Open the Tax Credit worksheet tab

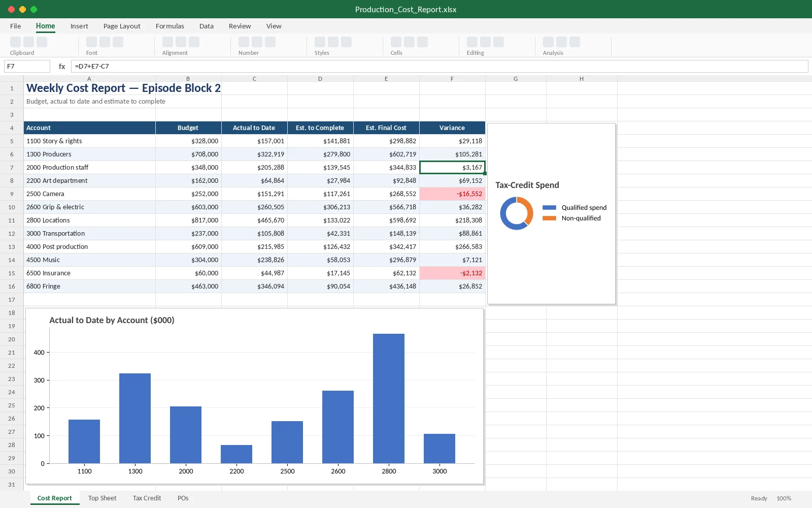click(x=147, y=498)
